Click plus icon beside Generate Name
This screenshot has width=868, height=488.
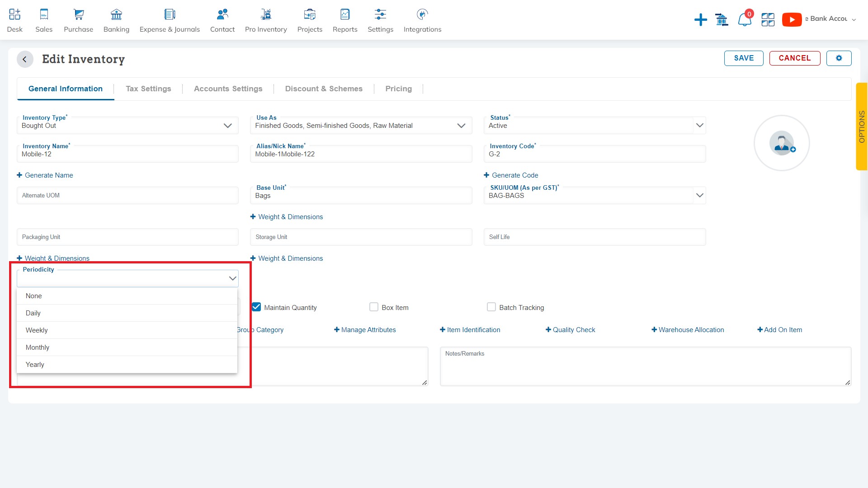19,175
